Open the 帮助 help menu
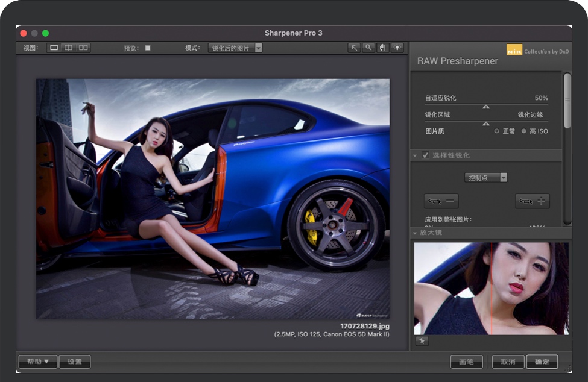The width and height of the screenshot is (588, 382). point(37,362)
